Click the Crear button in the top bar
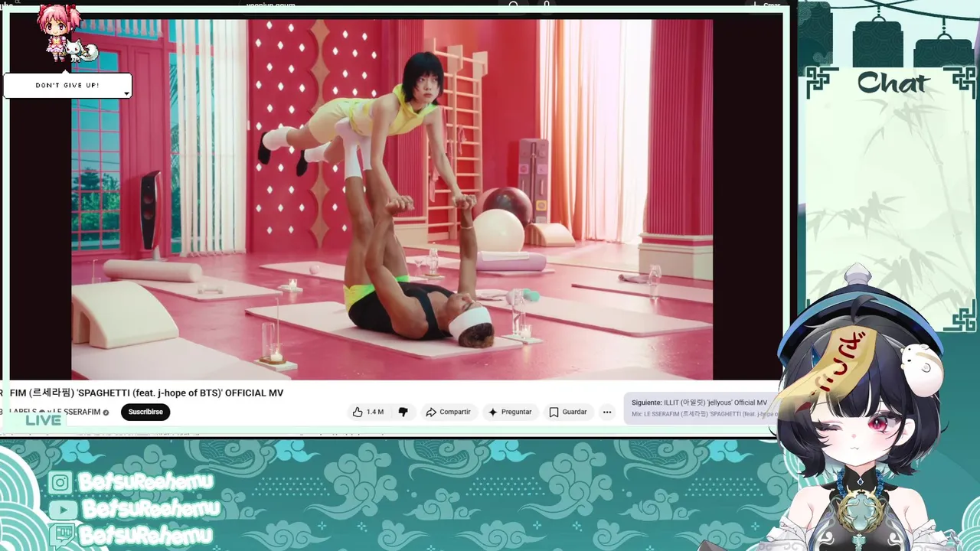This screenshot has width=980, height=551. point(767,5)
